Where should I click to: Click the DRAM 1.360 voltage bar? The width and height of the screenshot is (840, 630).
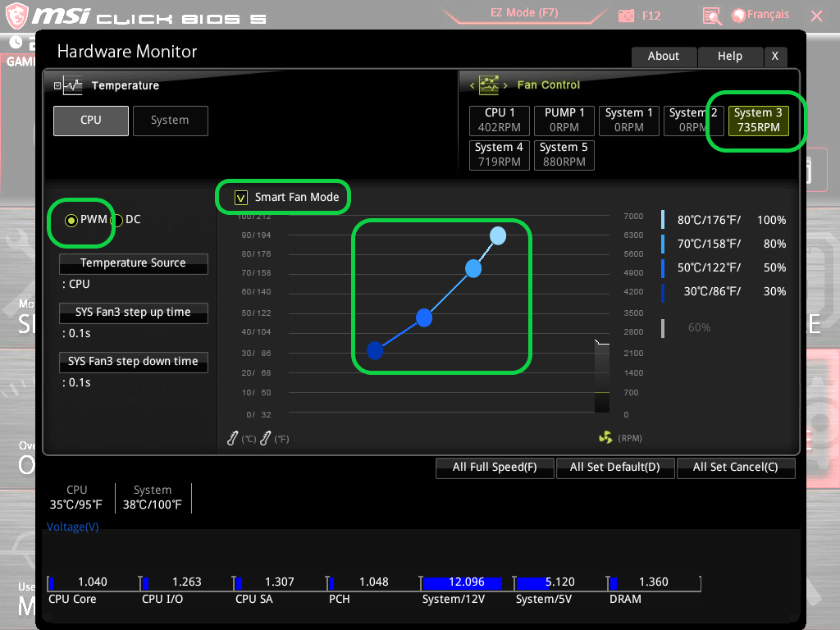[x=654, y=583]
